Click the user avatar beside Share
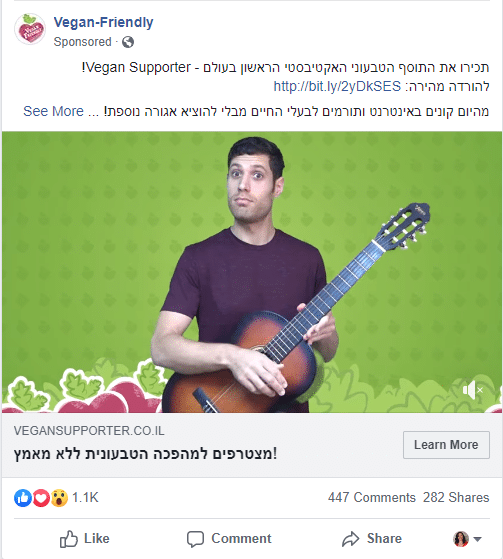503x559 pixels. point(461,539)
